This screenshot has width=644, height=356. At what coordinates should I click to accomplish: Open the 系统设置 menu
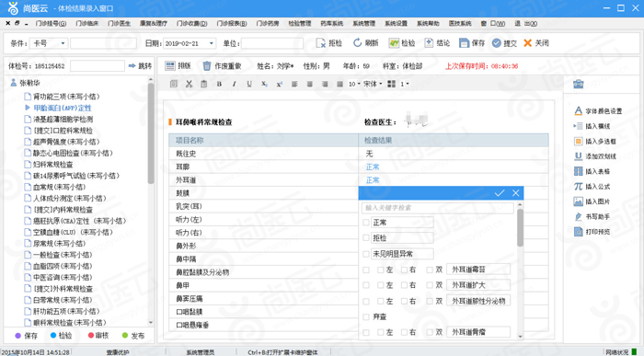396,23
